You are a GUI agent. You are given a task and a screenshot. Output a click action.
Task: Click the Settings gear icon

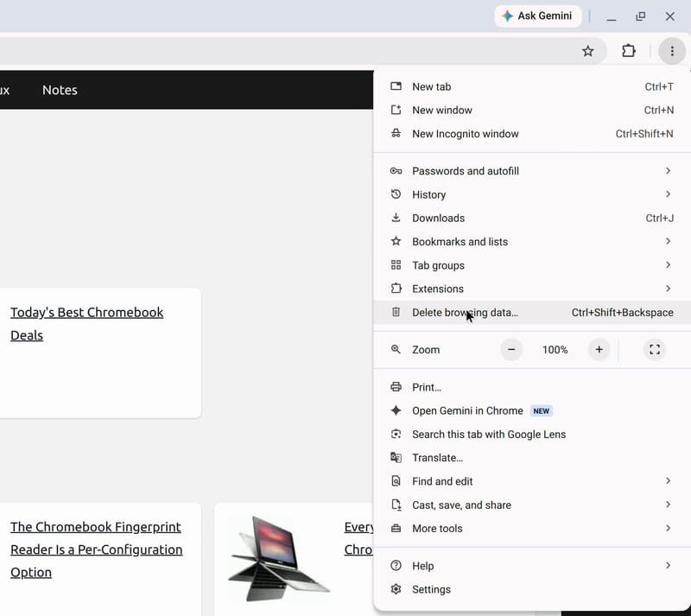coord(396,589)
